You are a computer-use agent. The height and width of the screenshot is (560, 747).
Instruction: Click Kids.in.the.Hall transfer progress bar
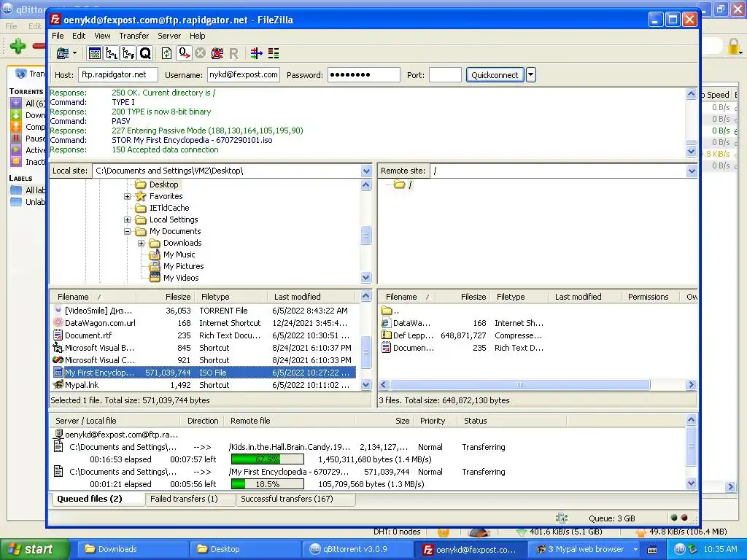(267, 459)
